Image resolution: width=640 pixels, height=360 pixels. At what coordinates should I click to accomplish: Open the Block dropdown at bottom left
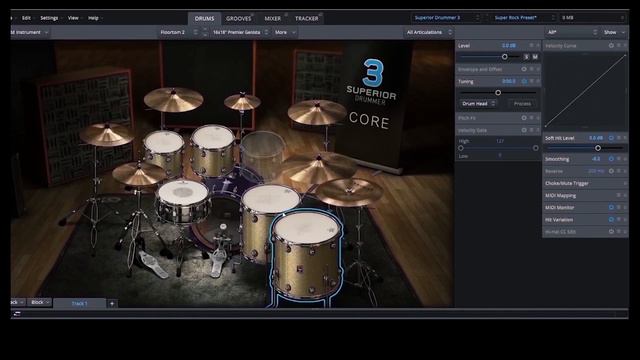point(40,302)
